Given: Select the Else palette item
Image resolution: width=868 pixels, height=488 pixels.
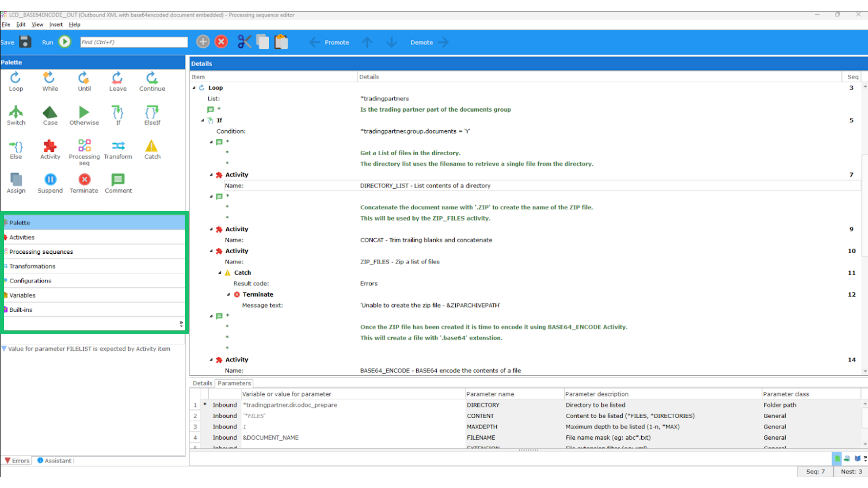Looking at the screenshot, I should [16, 150].
